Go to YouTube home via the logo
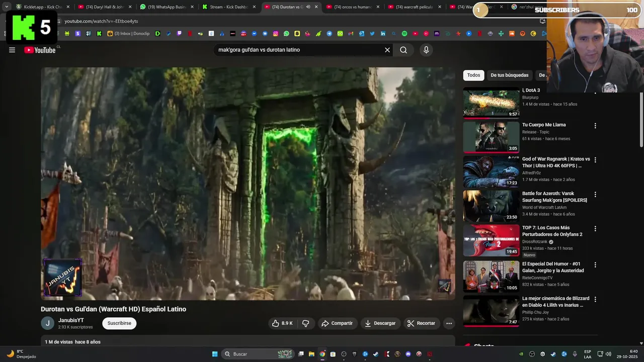 click(40, 50)
